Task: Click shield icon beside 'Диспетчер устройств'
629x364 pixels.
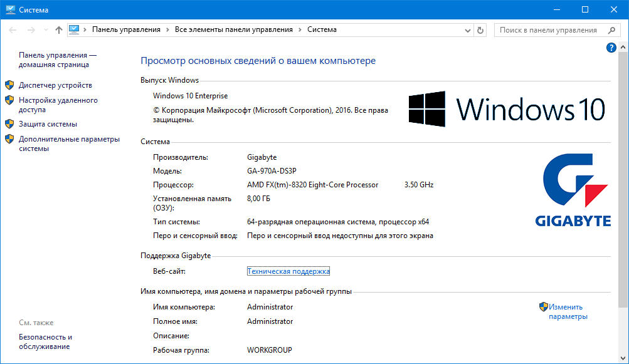Action: (9, 85)
